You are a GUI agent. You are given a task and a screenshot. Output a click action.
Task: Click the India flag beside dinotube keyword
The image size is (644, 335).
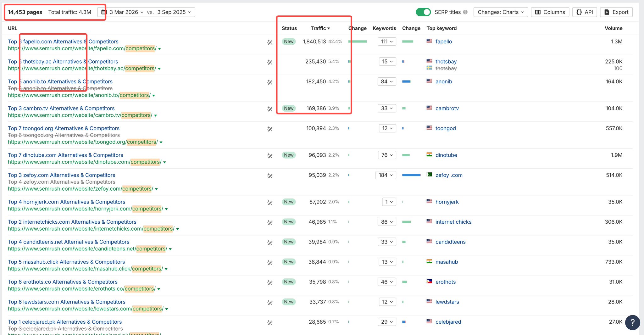(x=429, y=154)
